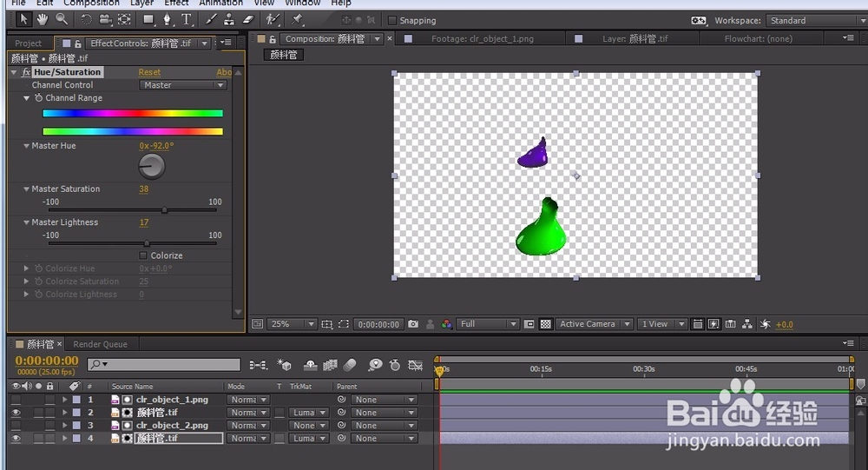
Task: Take a snapshot with the camera icon
Action: (x=413, y=324)
